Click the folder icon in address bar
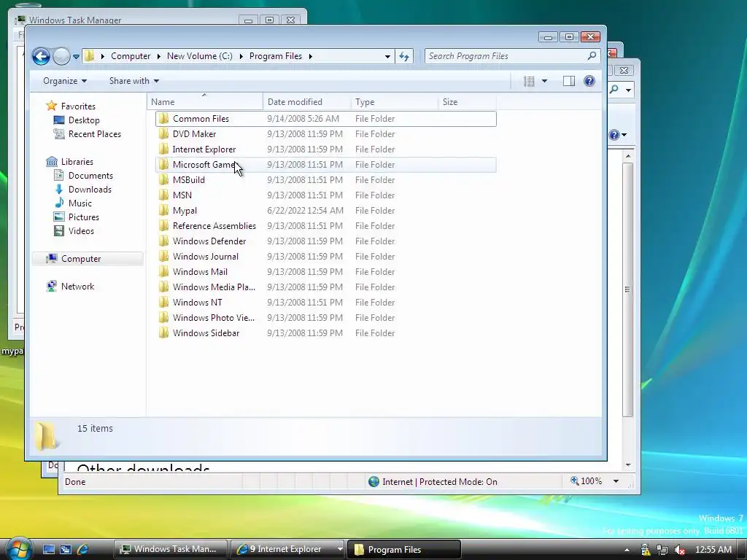 point(89,56)
